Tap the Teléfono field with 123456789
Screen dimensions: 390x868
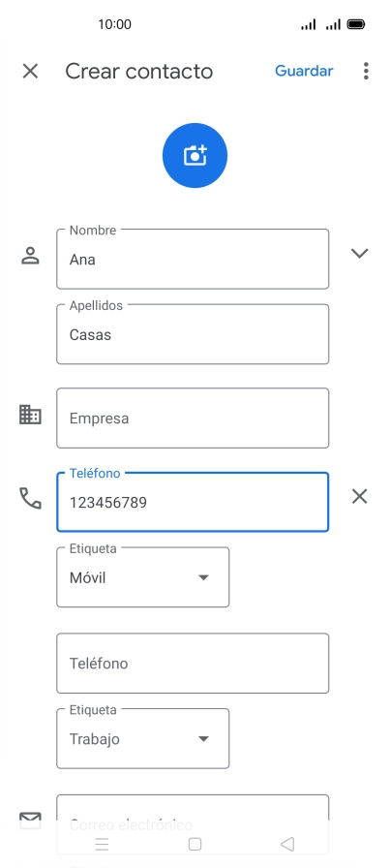coord(193,502)
